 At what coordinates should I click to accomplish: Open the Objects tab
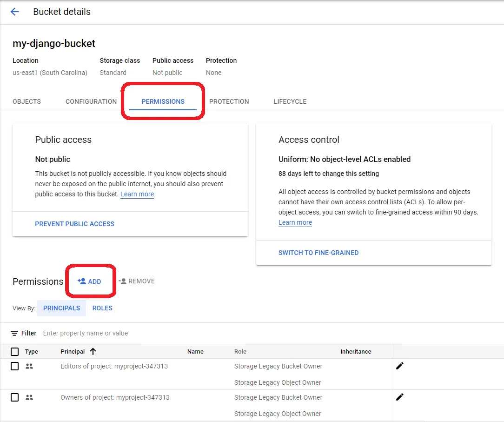coord(27,101)
